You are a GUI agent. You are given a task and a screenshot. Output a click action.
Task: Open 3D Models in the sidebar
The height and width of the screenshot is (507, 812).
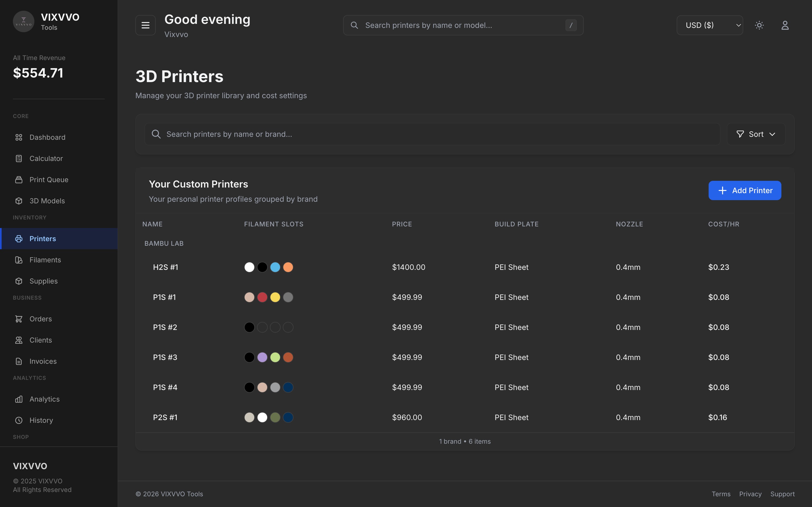click(x=47, y=201)
